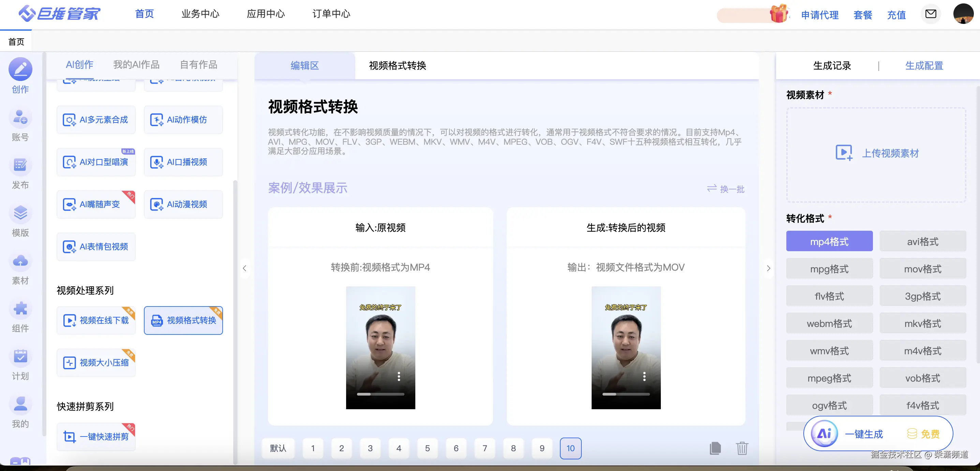Select avi格式 as the output format
980x471 pixels.
[x=923, y=241]
